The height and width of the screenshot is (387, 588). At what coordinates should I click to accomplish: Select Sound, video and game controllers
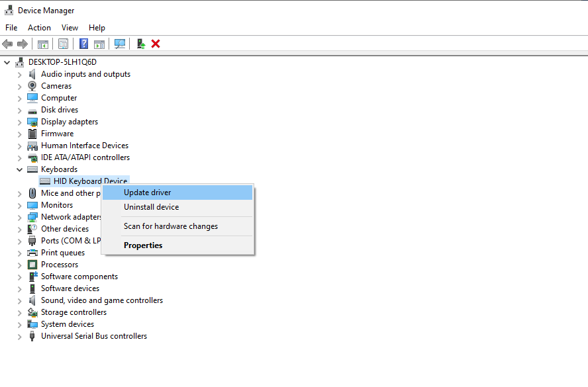click(101, 300)
